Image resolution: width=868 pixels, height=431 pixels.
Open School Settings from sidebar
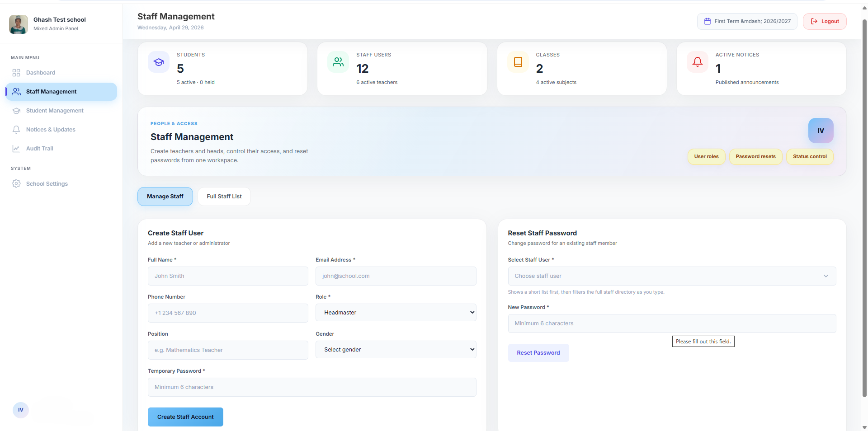61,184
